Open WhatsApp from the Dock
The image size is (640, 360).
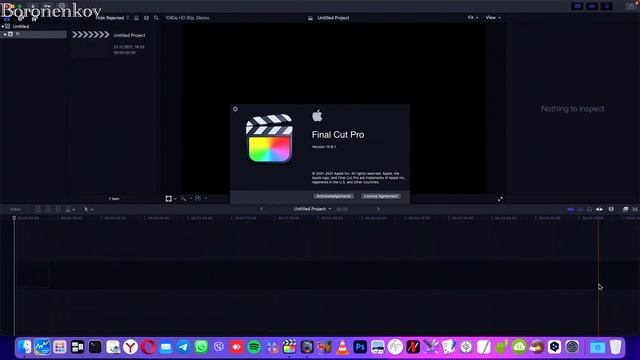pyautogui.click(x=201, y=347)
